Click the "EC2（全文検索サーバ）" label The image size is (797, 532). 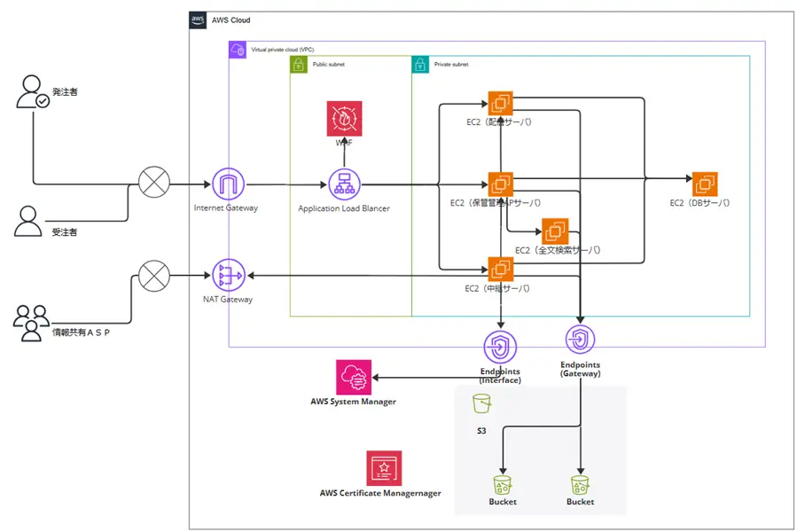[558, 250]
